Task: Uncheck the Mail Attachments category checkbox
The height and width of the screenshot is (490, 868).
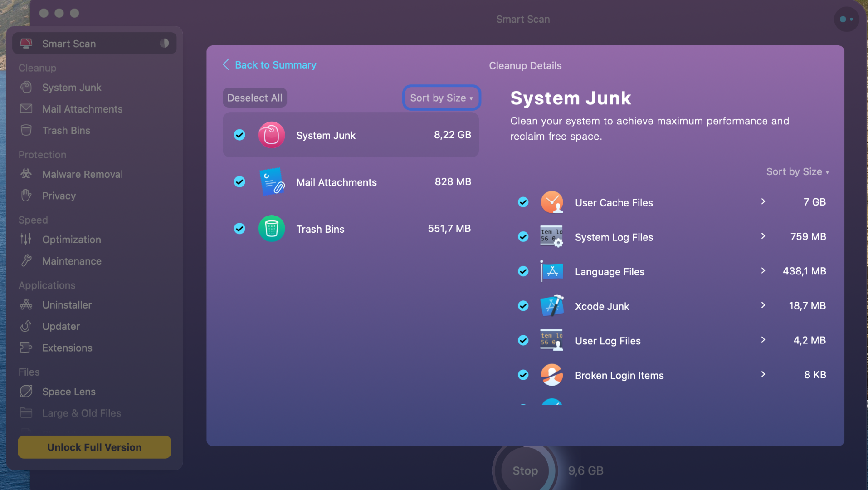Action: click(239, 181)
